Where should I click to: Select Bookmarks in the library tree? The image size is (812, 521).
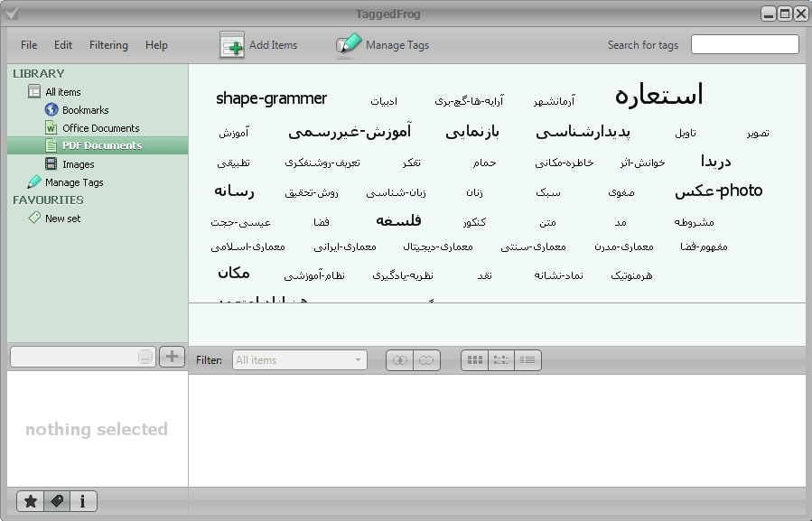[85, 110]
